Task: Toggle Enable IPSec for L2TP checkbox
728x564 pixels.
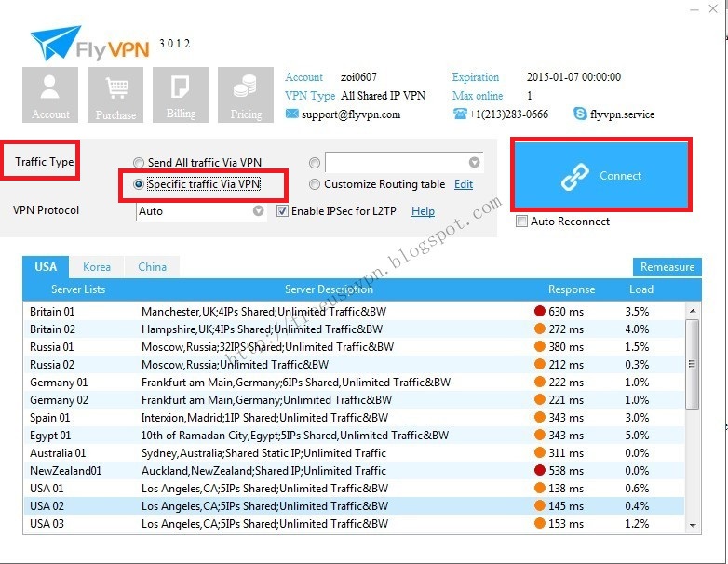Action: pyautogui.click(x=282, y=211)
